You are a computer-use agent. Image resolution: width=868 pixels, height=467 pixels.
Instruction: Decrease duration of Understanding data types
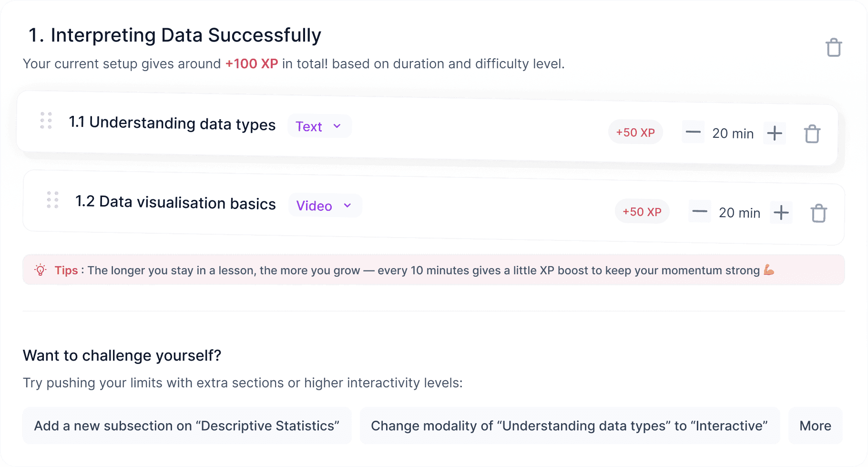click(x=693, y=133)
